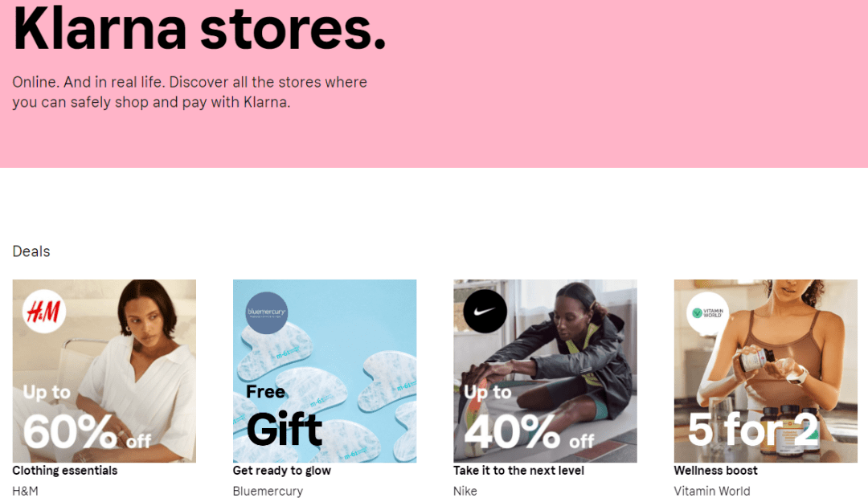Click the Vitamin World store name text
Viewport: 868px width, 502px height.
711,491
